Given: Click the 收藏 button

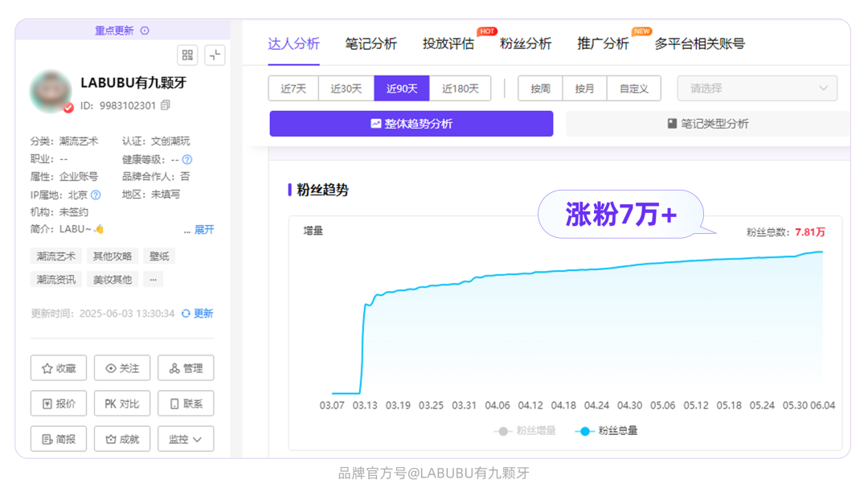Looking at the screenshot, I should (58, 368).
